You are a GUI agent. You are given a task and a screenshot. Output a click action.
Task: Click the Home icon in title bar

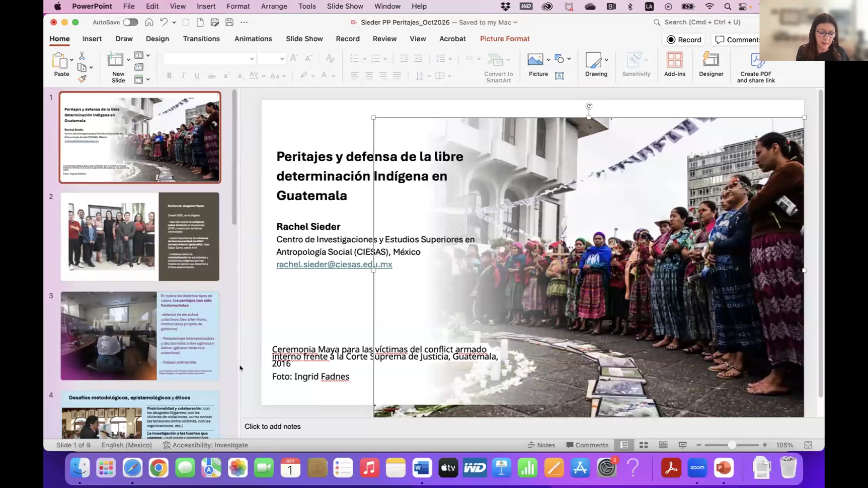[x=149, y=22]
